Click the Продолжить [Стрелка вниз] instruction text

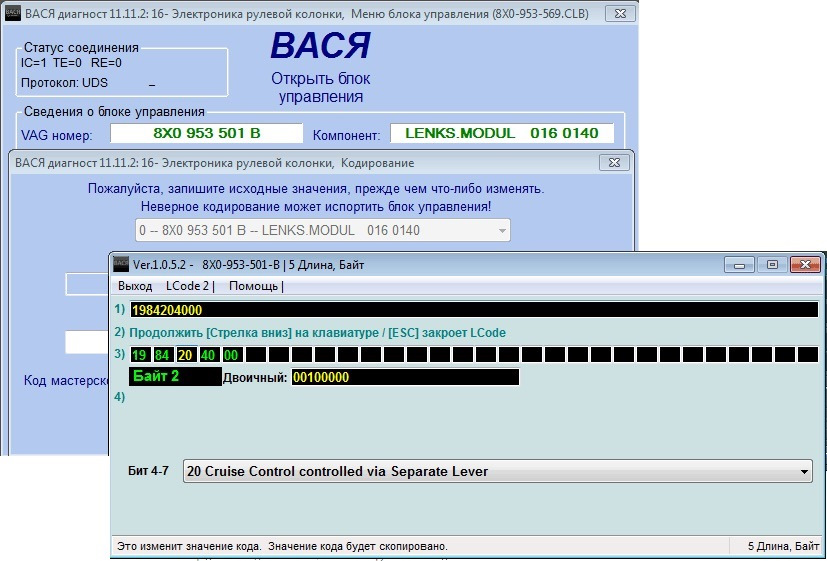coord(318,333)
